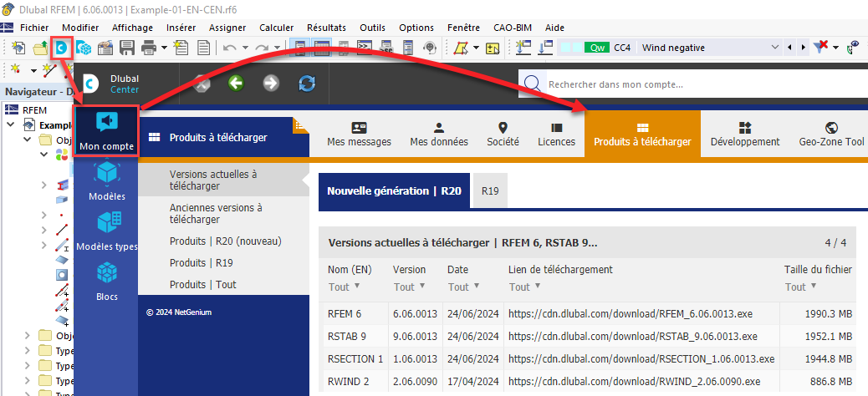
Task: Open Date column filter Tout
Action: (464, 287)
